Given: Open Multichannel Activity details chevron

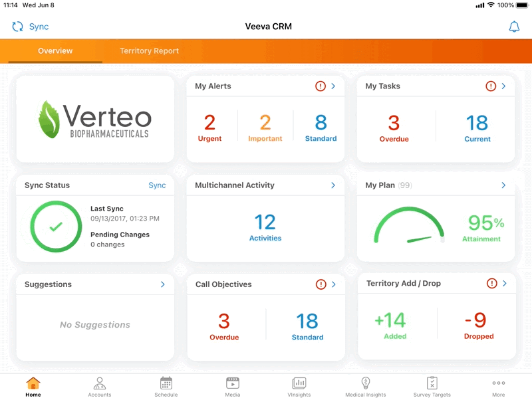Looking at the screenshot, I should [x=333, y=185].
